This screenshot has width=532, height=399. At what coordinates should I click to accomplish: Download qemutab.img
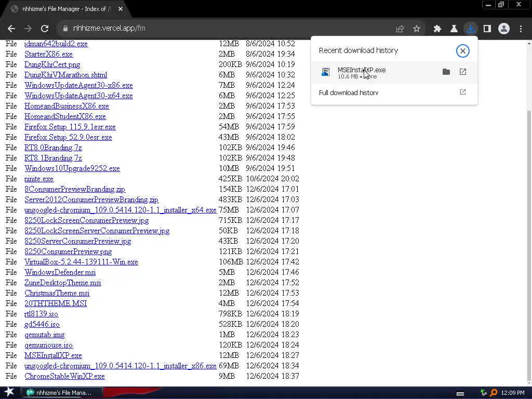click(45, 335)
